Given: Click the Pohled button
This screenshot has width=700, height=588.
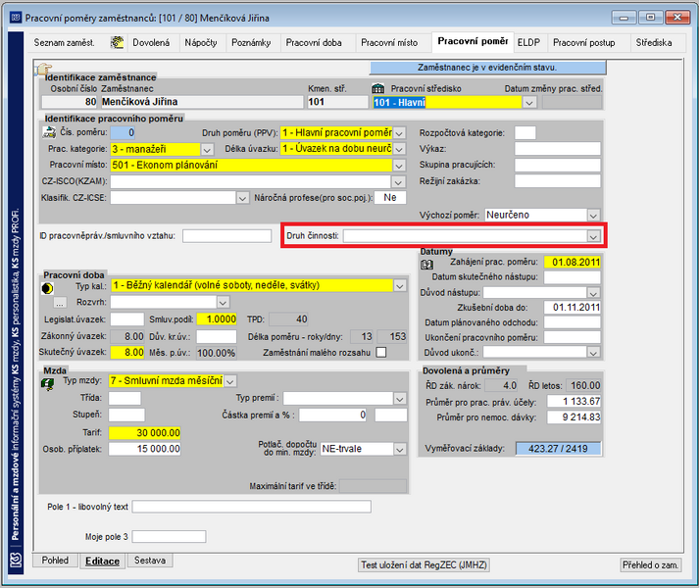Looking at the screenshot, I should (x=55, y=561).
